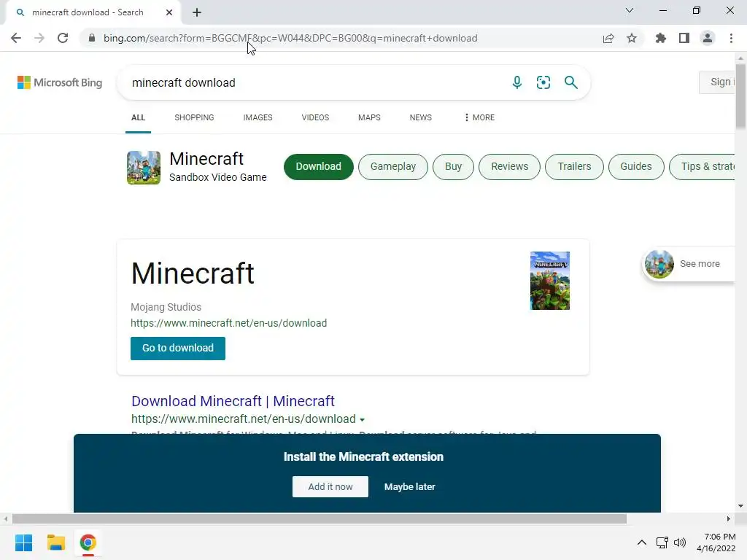This screenshot has width=747, height=560.
Task: Open the Chrome profile avatar
Action: 708,38
